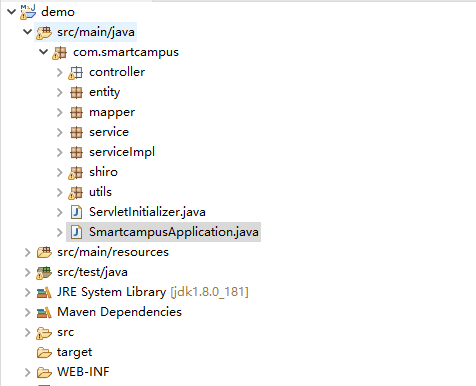Image resolution: width=476 pixels, height=386 pixels.
Task: Expand the shiro package
Action: 60,172
